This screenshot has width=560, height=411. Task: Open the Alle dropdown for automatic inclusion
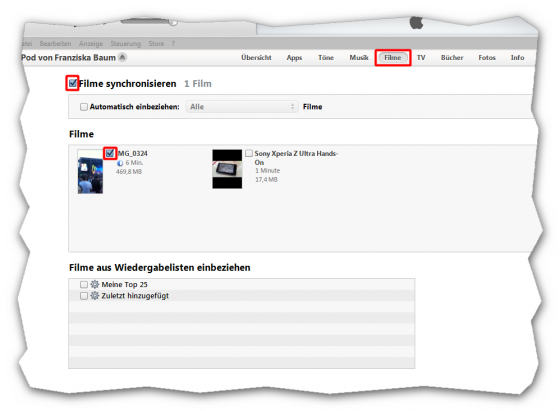click(242, 107)
